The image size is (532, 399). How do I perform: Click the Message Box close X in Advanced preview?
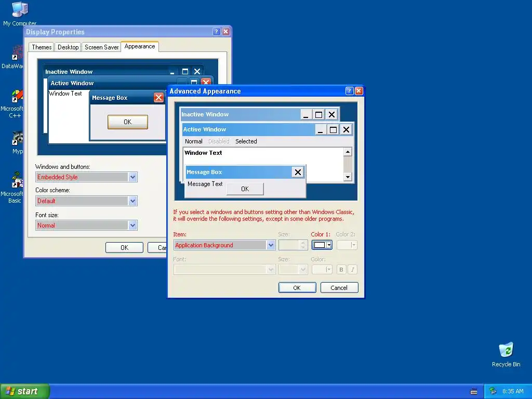point(298,172)
